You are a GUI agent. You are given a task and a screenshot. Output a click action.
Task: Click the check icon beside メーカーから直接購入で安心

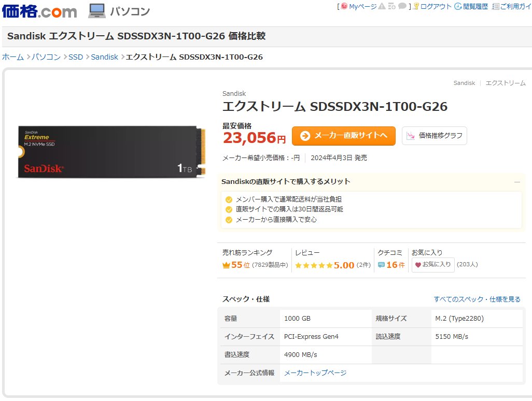pos(229,220)
